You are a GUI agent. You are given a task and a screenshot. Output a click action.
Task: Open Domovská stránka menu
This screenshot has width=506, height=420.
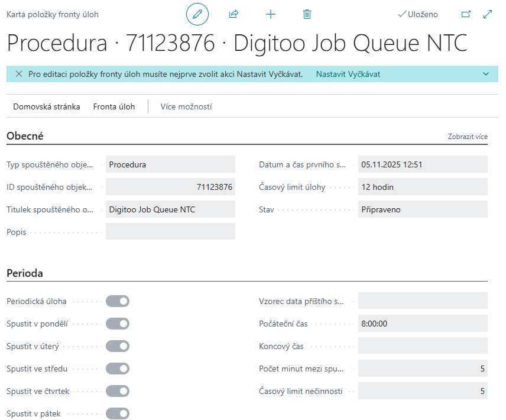47,107
